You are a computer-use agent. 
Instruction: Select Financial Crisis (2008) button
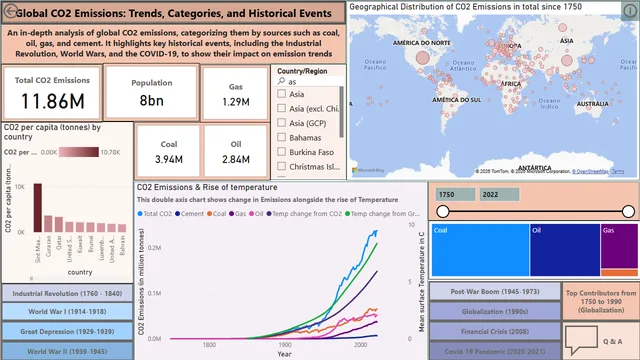pos(495,331)
